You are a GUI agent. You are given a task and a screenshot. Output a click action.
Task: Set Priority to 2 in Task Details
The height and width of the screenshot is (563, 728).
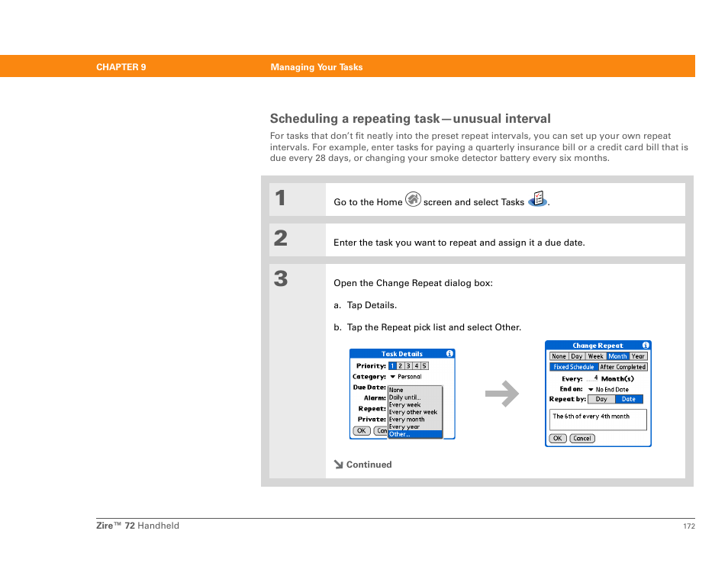tap(400, 365)
